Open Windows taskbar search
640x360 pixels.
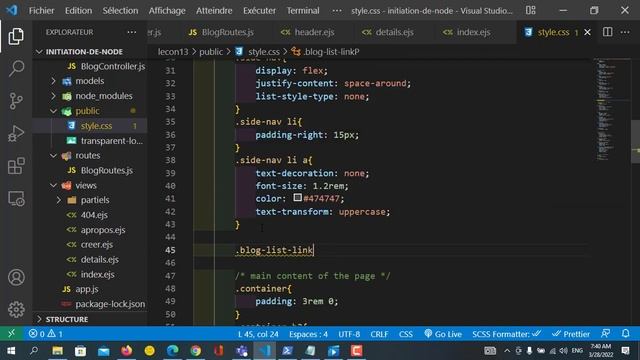coord(34,351)
